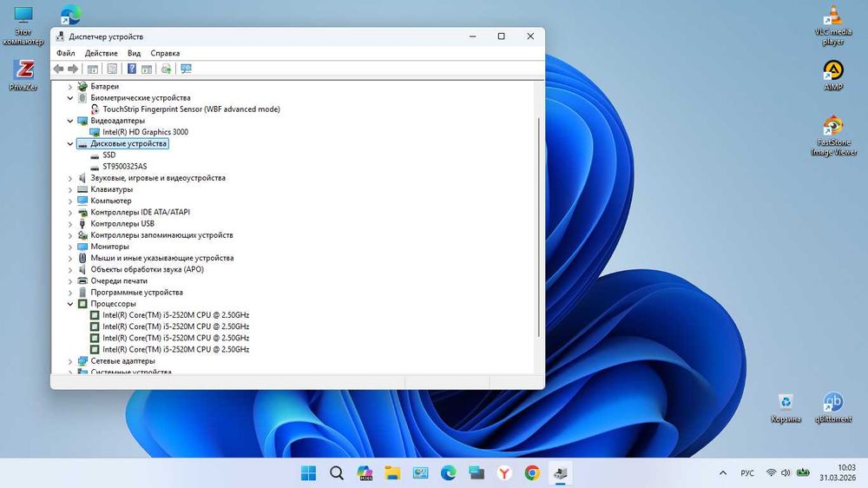Click the volume speaker tray icon
The image size is (868, 488).
(x=786, y=473)
